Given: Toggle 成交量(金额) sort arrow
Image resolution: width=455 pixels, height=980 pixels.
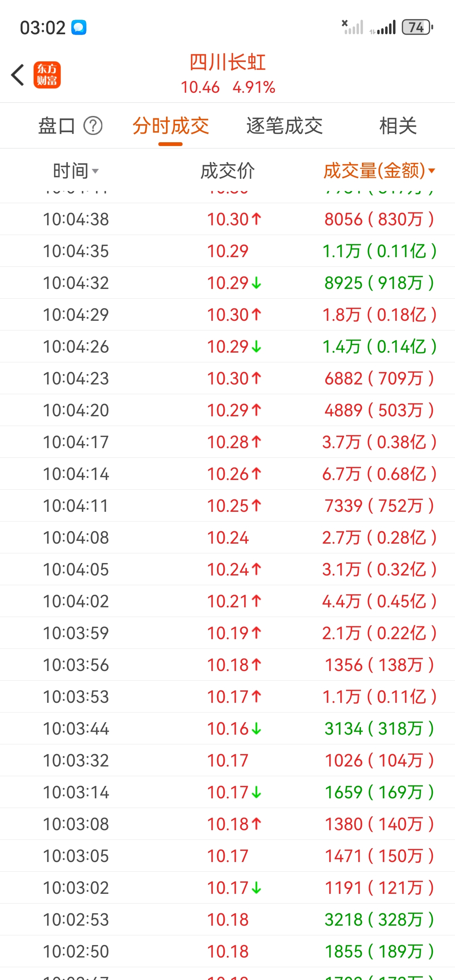Looking at the screenshot, I should click(432, 171).
